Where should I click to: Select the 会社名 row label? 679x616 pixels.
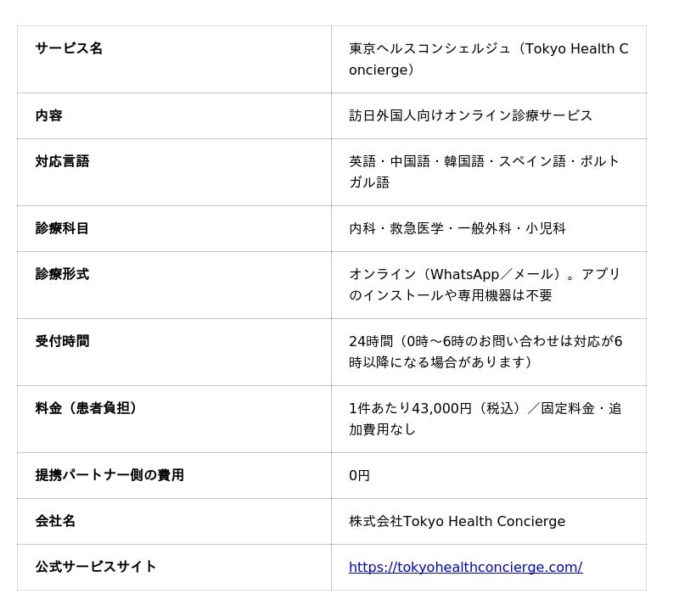[x=55, y=521]
